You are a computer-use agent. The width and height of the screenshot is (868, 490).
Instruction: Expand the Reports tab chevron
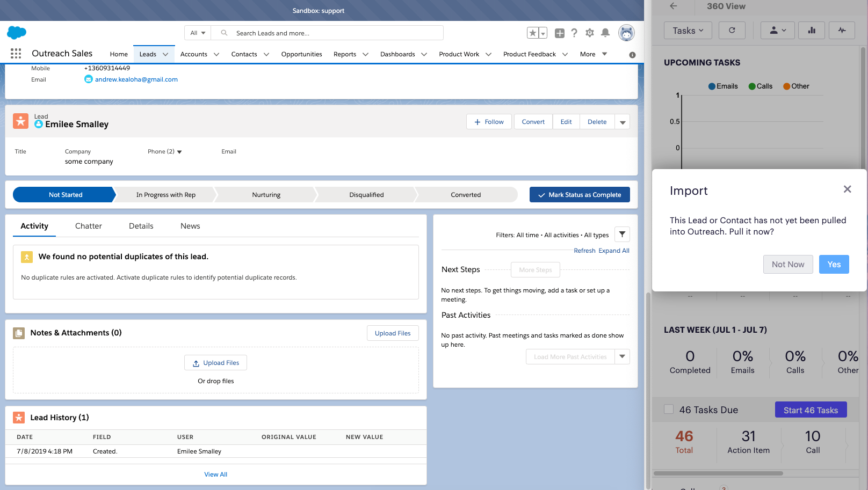(x=365, y=54)
